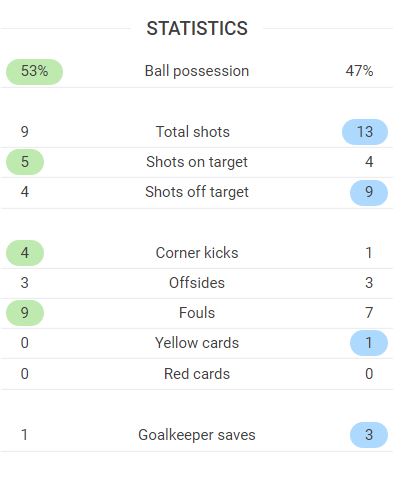Image resolution: width=403 pixels, height=478 pixels.
Task: Select the blue 9 shots off target badge
Action: point(369,192)
